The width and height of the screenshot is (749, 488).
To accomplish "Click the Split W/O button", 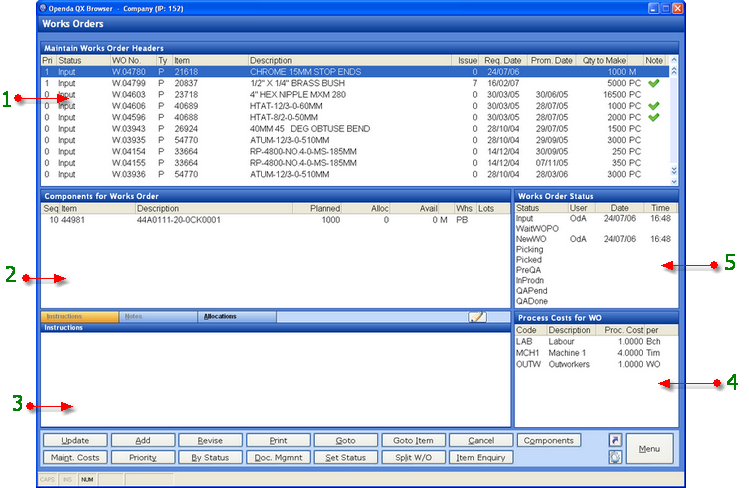I will point(414,457).
